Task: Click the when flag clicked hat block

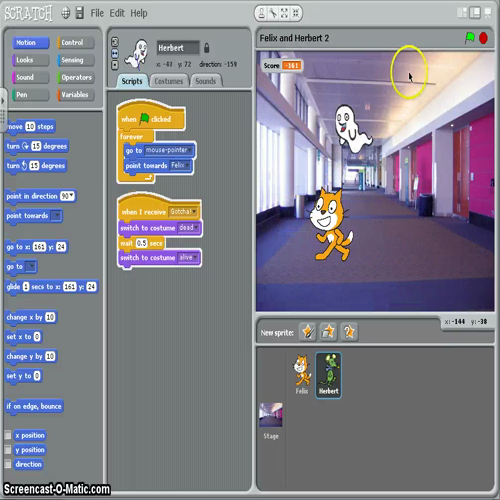Action: (x=152, y=116)
